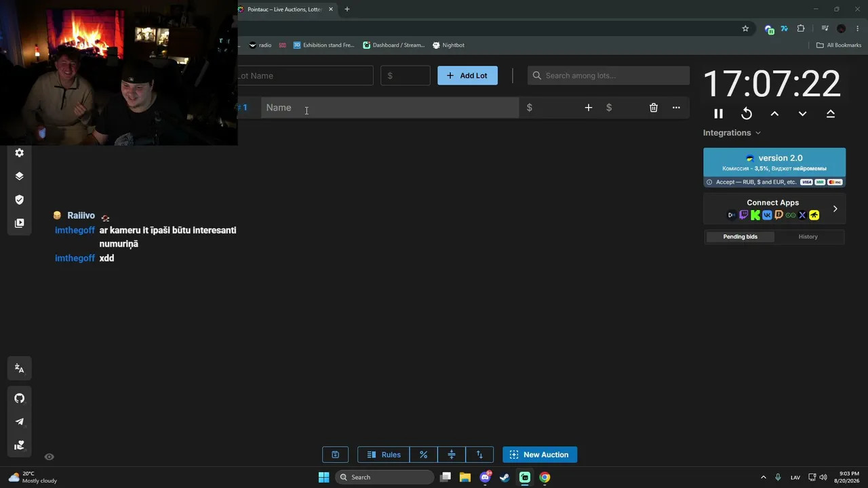Click the video library icon in sidebar

(19, 223)
